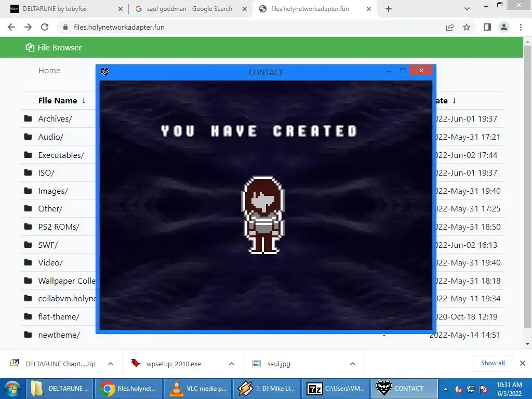
Task: Click Show all downloads
Action: point(493,363)
